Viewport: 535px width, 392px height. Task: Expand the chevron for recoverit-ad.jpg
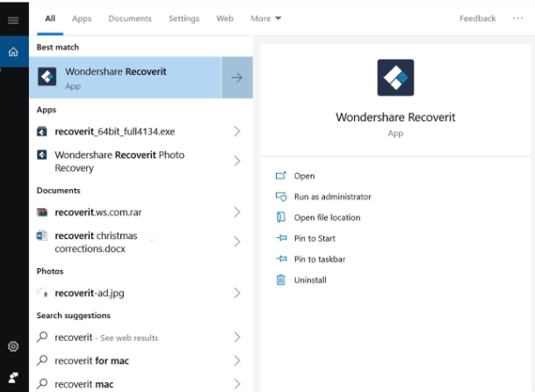click(x=237, y=293)
